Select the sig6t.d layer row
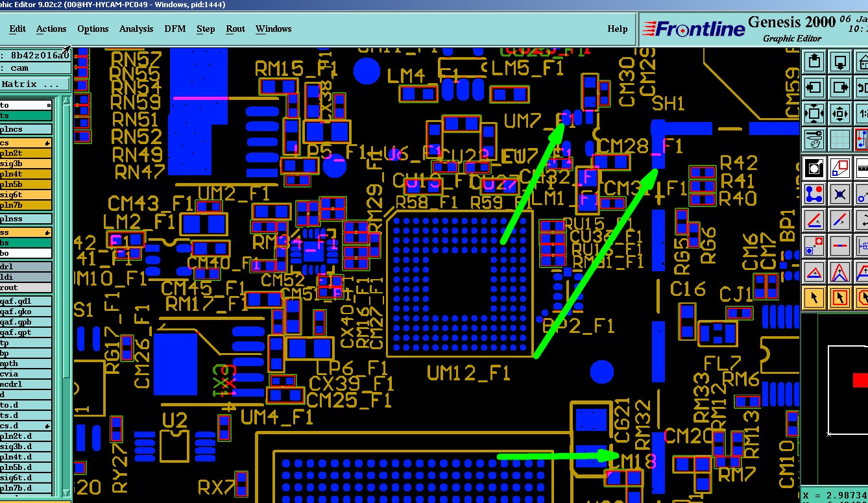The image size is (868, 503). pyautogui.click(x=26, y=478)
